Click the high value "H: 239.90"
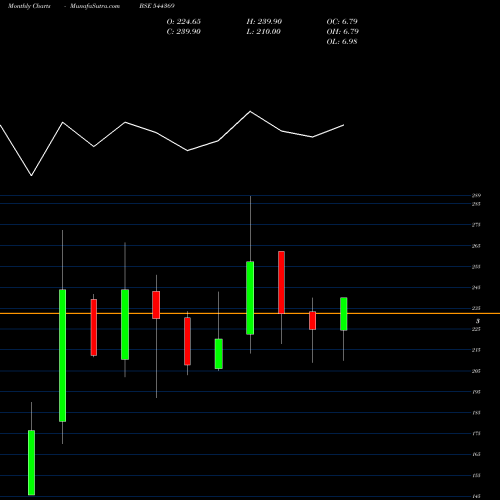 click(x=264, y=22)
